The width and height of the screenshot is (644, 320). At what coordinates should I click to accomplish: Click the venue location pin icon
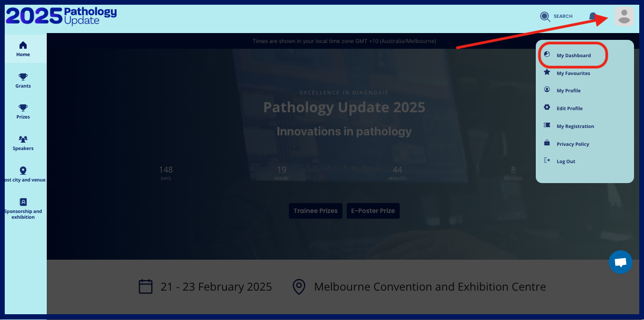[x=23, y=170]
